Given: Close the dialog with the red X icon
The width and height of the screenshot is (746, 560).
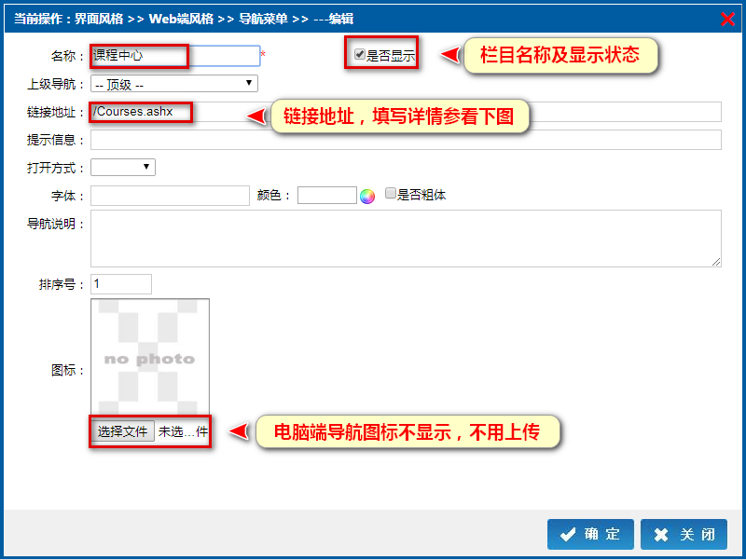Looking at the screenshot, I should pyautogui.click(x=727, y=19).
